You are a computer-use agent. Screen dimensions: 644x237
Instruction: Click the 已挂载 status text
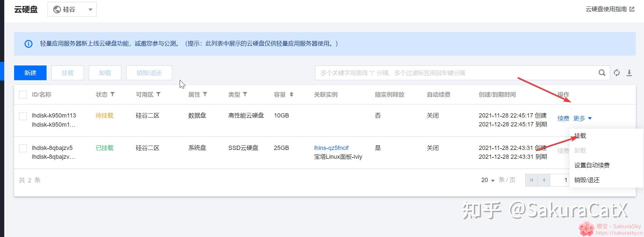tap(105, 148)
